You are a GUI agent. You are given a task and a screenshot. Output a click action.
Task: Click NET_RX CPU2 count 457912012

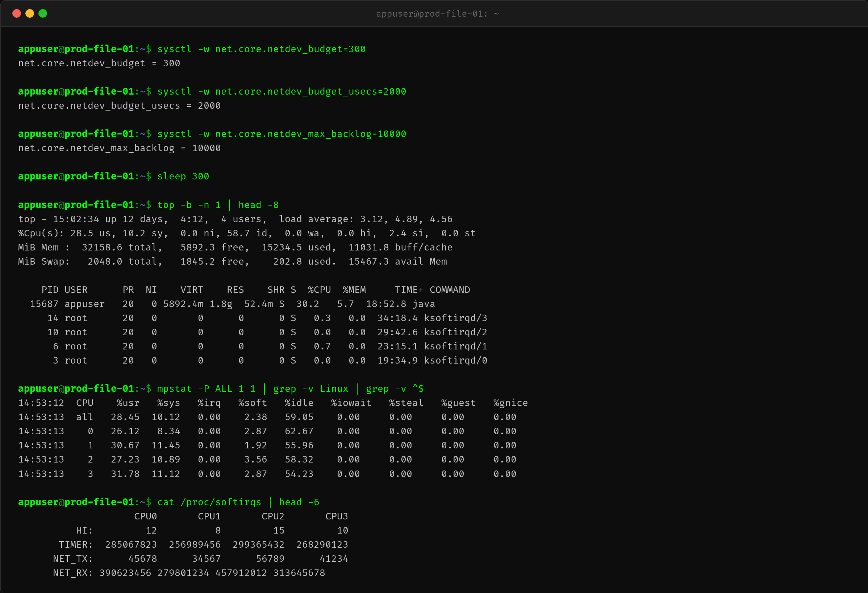[x=241, y=573]
